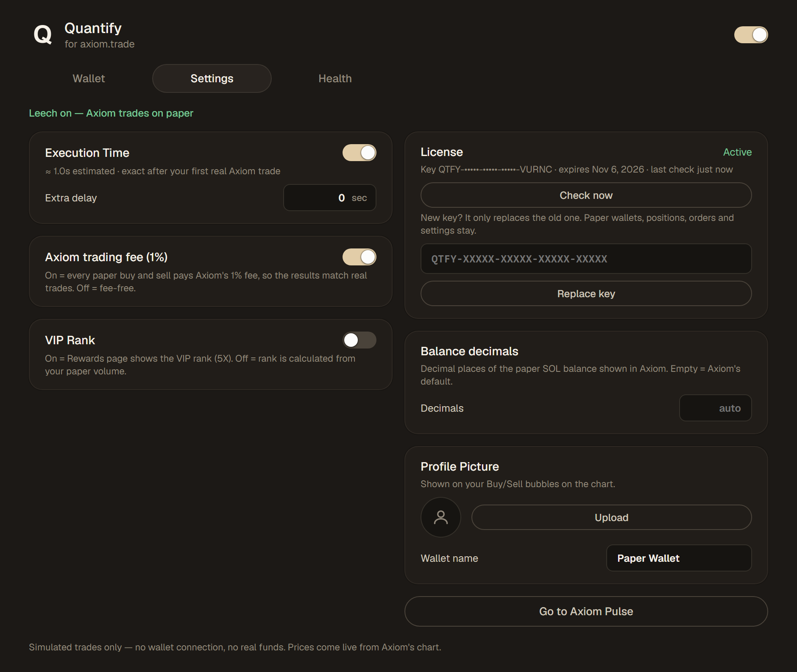This screenshot has height=672, width=797.
Task: Edit the Wallet name Paper Wallet field
Action: [679, 558]
